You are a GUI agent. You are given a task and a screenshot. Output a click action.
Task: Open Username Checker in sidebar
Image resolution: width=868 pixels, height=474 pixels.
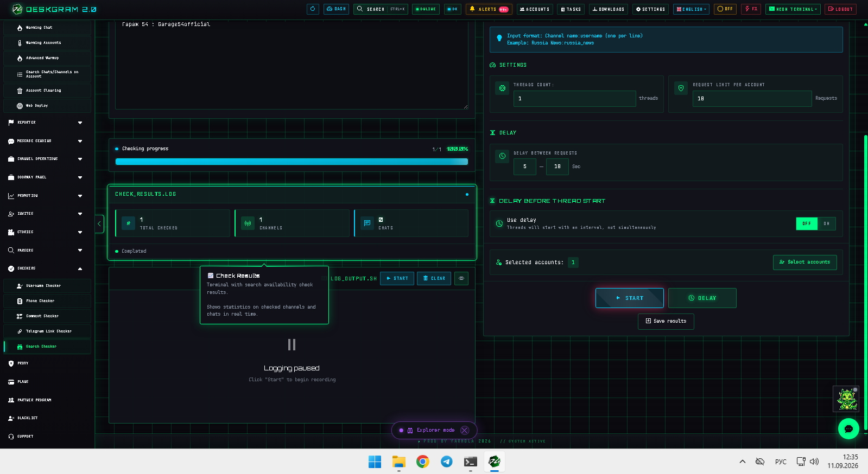47,286
